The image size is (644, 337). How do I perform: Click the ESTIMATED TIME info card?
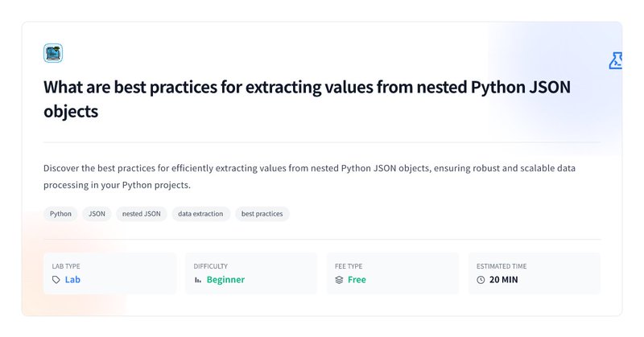[x=534, y=273]
